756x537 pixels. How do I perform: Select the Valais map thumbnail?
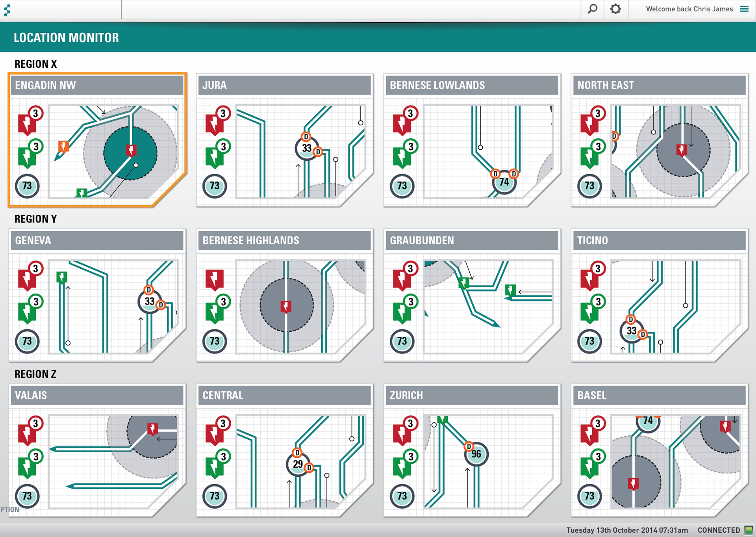[113, 461]
